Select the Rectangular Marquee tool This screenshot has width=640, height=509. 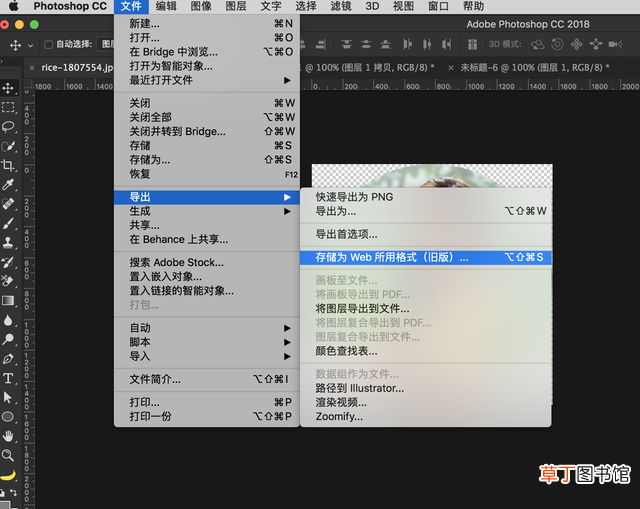pos(8,107)
